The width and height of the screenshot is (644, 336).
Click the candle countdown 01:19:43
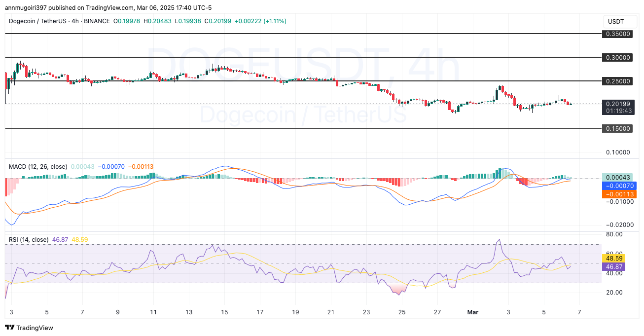(618, 111)
